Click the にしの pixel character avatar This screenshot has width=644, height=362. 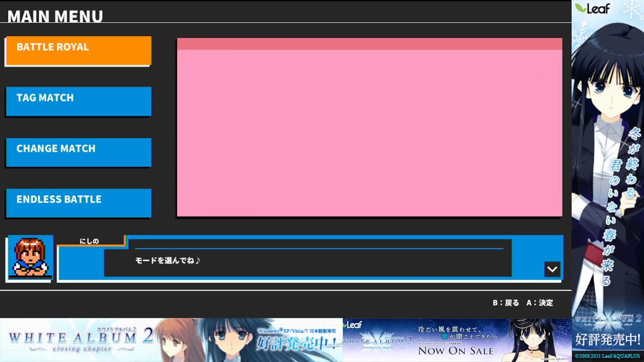30,257
